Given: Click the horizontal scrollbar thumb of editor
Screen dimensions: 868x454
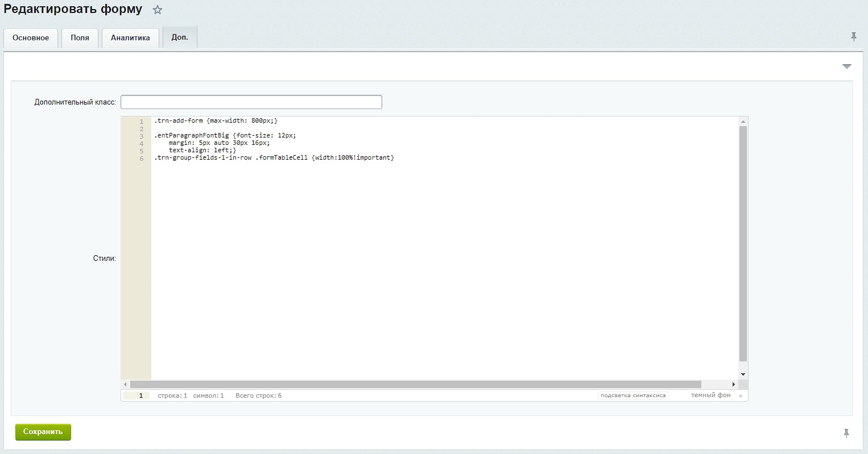Looking at the screenshot, I should pyautogui.click(x=415, y=385).
